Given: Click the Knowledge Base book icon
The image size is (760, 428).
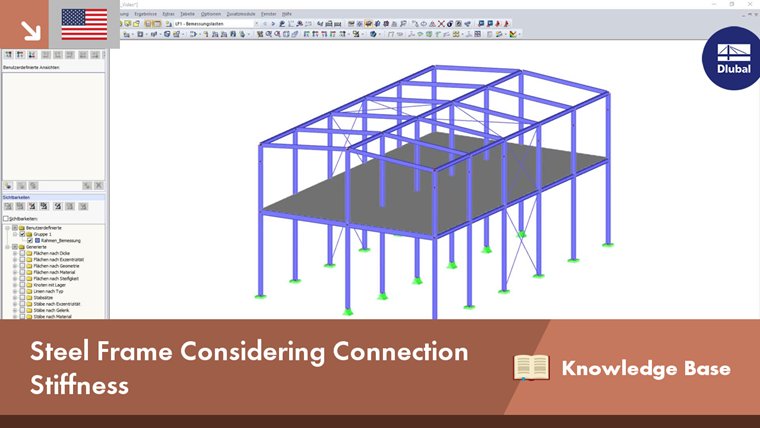Looking at the screenshot, I should tap(531, 367).
